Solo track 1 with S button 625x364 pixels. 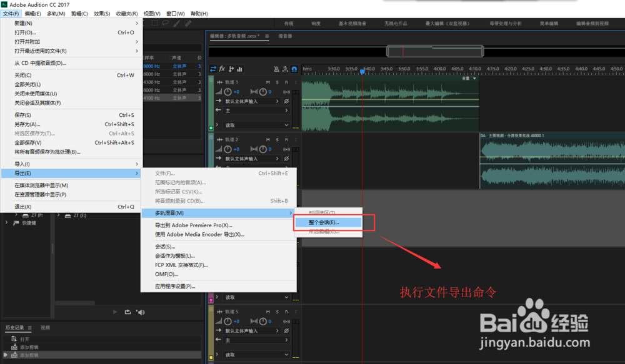click(277, 82)
